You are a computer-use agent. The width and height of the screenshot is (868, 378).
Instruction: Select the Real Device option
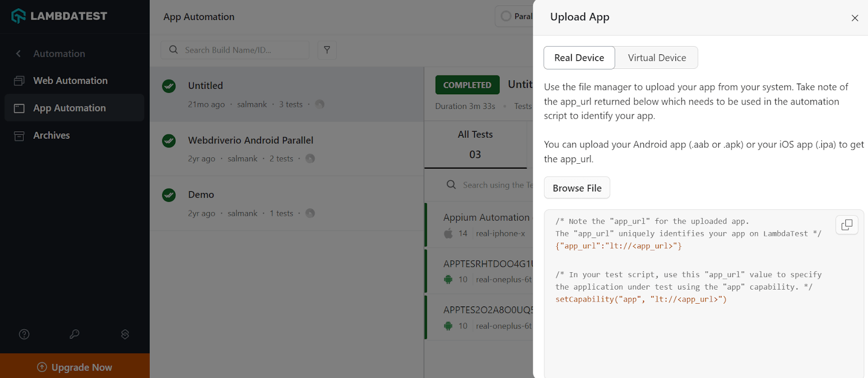pos(579,58)
